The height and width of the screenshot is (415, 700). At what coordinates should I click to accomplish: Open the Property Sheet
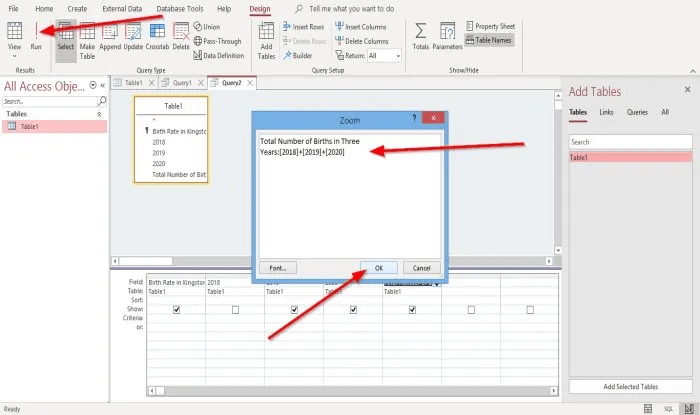pyautogui.click(x=490, y=26)
